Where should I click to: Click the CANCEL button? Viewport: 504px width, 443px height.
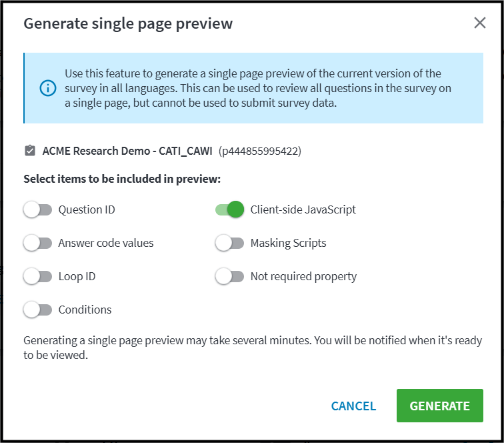[x=353, y=406]
